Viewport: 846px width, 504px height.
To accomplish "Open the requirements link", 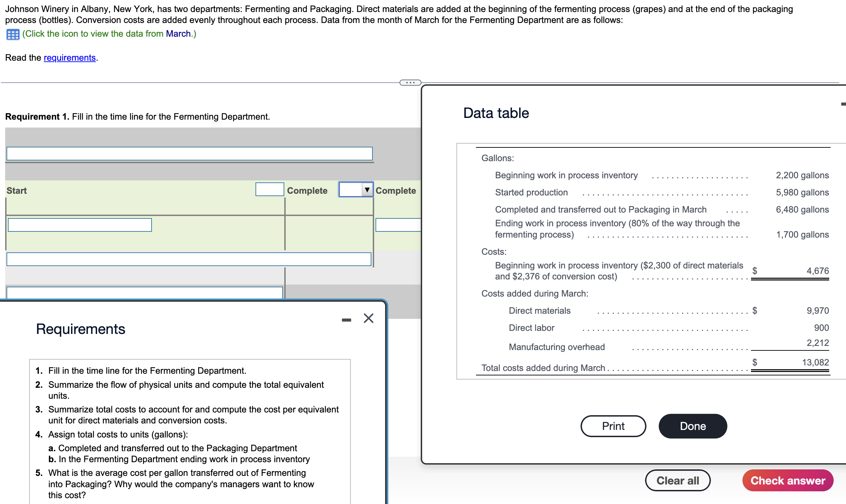I will pos(70,58).
